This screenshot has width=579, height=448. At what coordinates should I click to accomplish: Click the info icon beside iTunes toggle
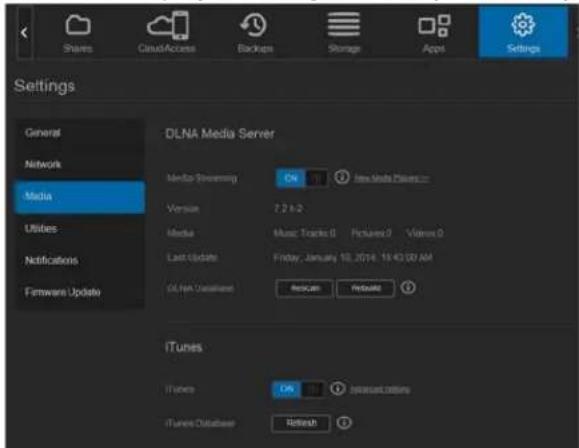click(337, 389)
